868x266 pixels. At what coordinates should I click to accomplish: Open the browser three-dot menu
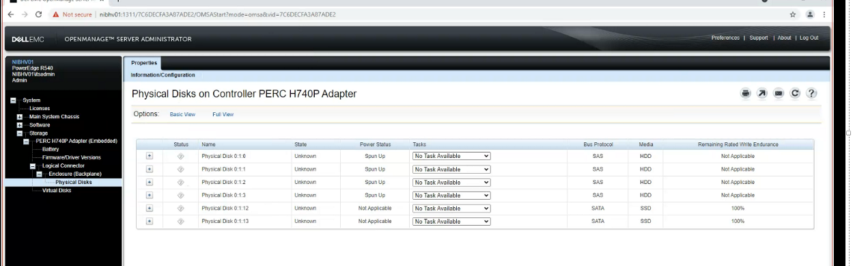tap(824, 14)
